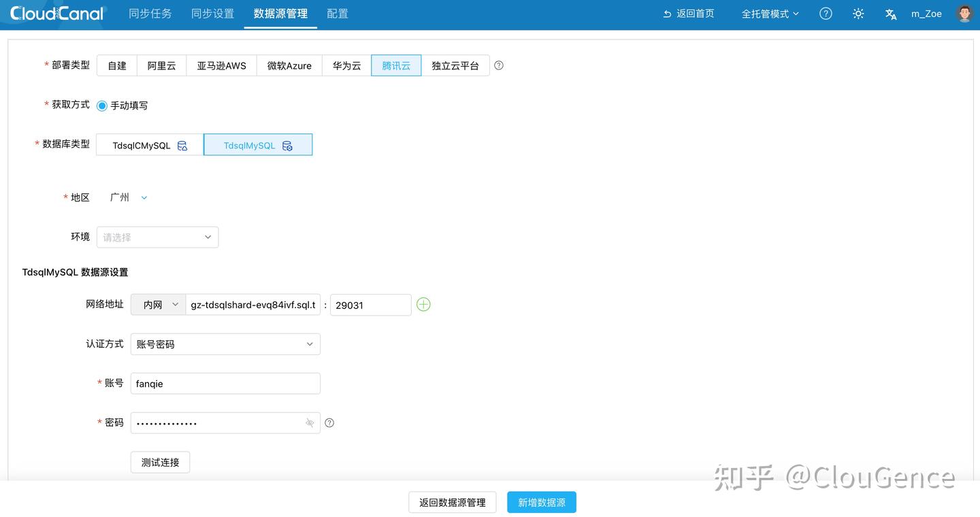Image resolution: width=980 pixels, height=517 pixels.
Task: Click the port field showing 29031
Action: tap(371, 305)
